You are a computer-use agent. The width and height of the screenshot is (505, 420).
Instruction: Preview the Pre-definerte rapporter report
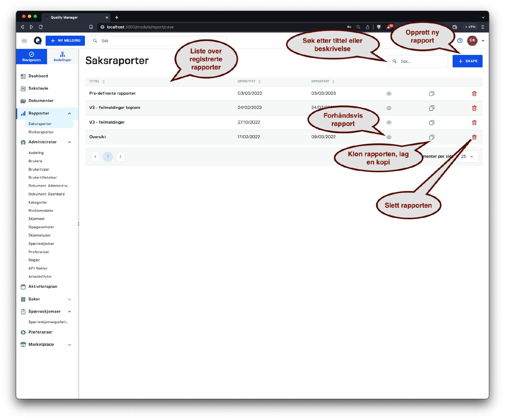point(389,94)
